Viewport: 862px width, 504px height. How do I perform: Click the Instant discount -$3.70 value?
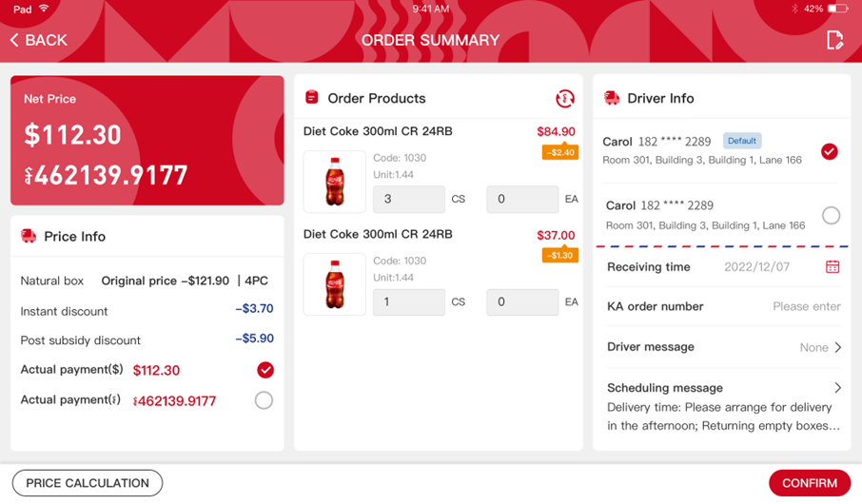[x=254, y=308]
